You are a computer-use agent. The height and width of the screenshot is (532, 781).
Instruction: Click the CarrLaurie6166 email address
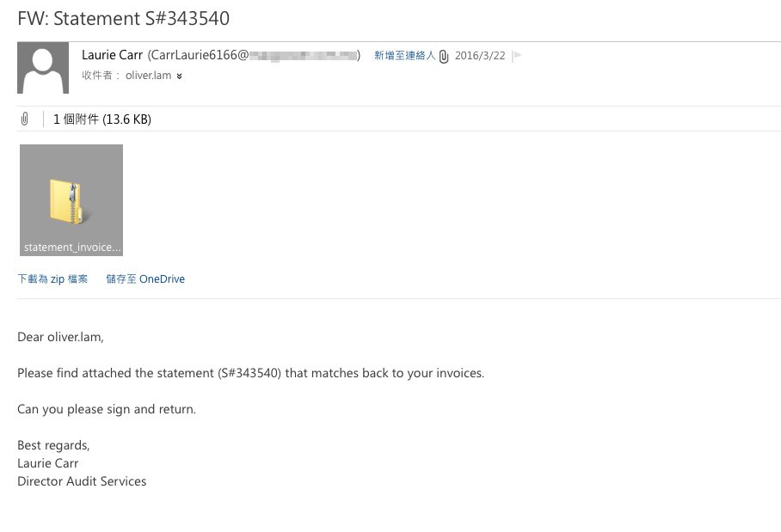254,55
